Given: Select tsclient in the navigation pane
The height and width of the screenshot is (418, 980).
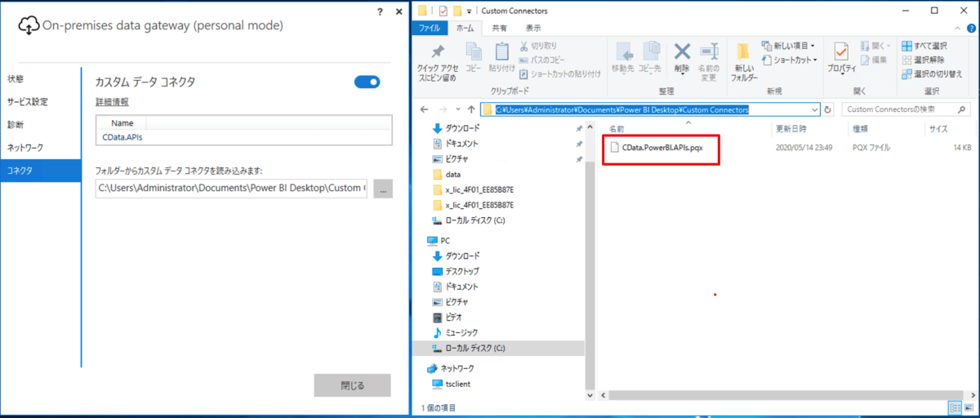Looking at the screenshot, I should (x=457, y=384).
